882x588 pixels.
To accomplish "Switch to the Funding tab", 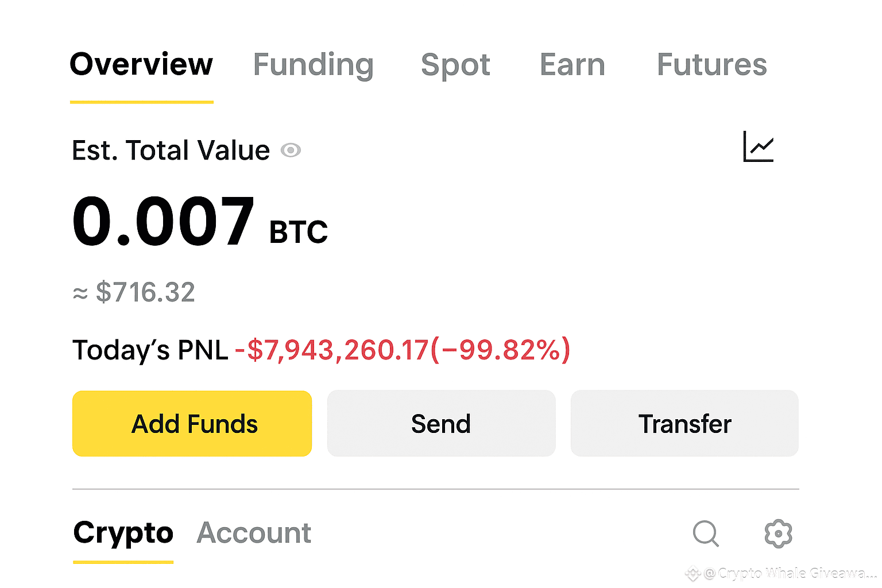I will [x=314, y=64].
